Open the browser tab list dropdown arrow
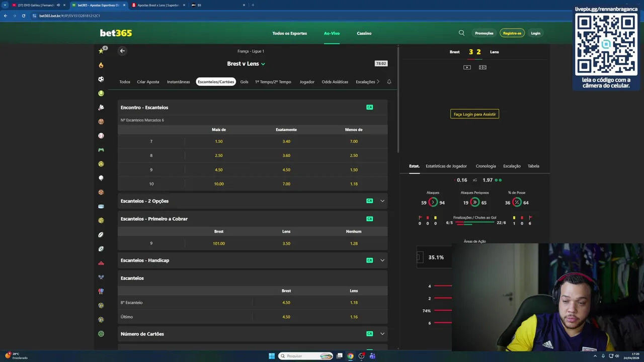The image size is (644, 362). pyautogui.click(x=5, y=5)
